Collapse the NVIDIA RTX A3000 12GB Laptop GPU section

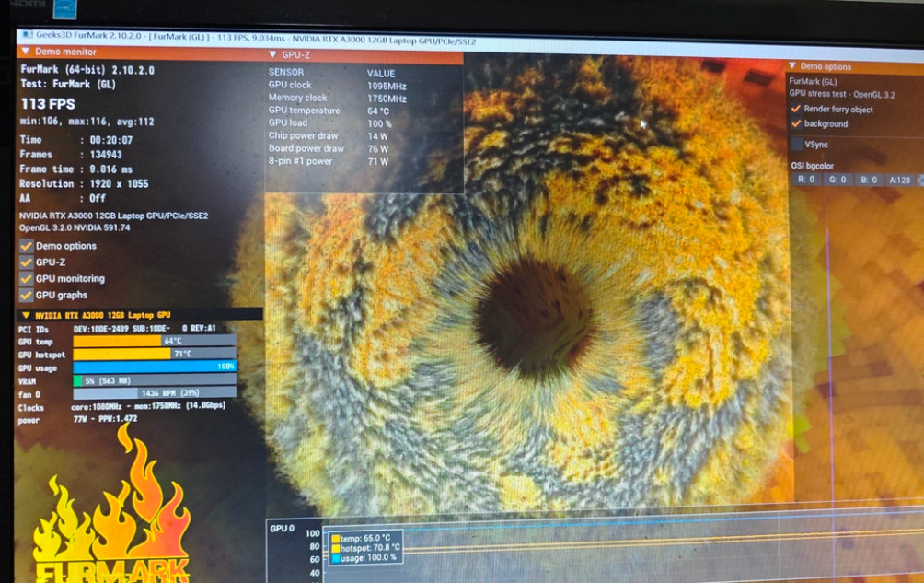click(x=26, y=315)
